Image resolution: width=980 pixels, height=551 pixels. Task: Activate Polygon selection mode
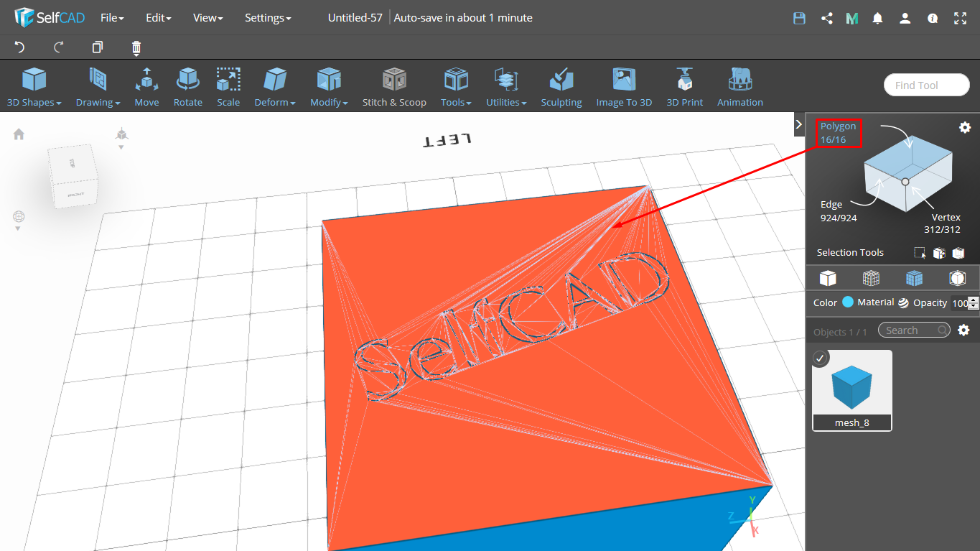click(838, 132)
